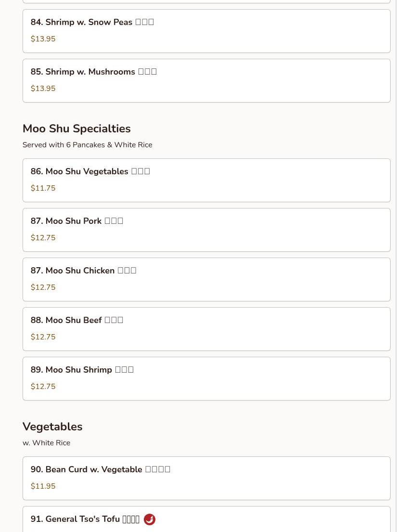Click the price under Moo Shu Shrimp

[x=43, y=387]
